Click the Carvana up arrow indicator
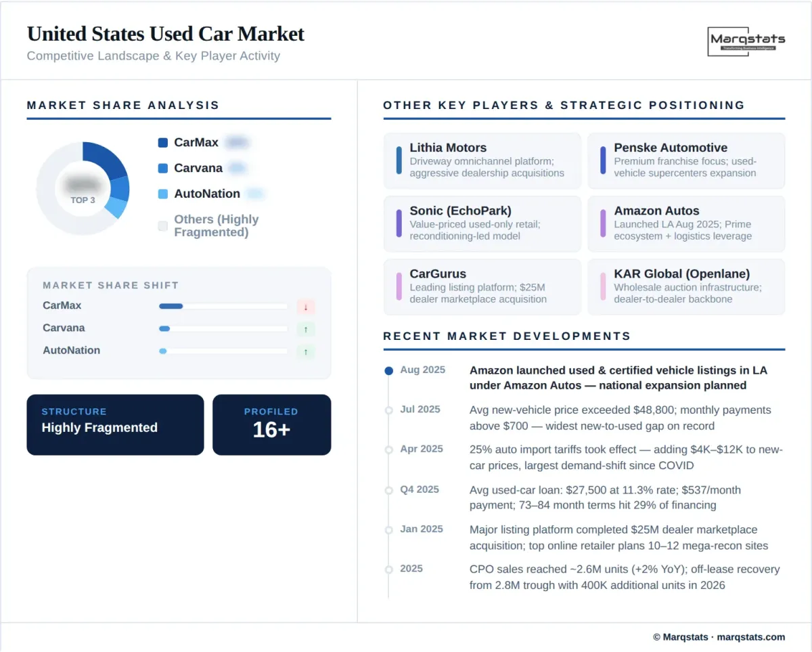Viewport: 812px width, 652px height. coord(305,329)
